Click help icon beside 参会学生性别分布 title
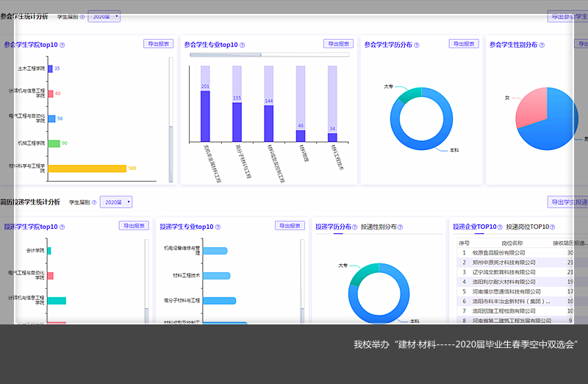The height and width of the screenshot is (384, 588). coord(542,45)
